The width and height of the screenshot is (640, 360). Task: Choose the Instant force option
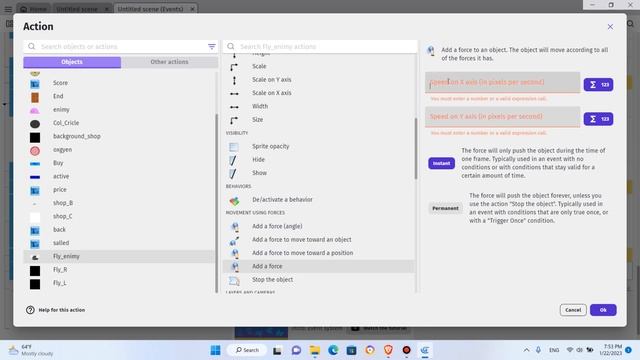coord(441,163)
